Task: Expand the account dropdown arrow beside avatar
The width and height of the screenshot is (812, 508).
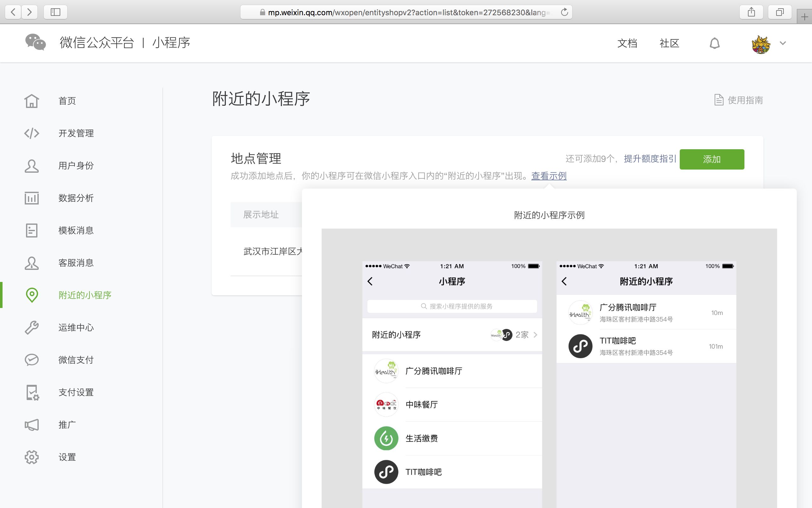Action: tap(783, 43)
